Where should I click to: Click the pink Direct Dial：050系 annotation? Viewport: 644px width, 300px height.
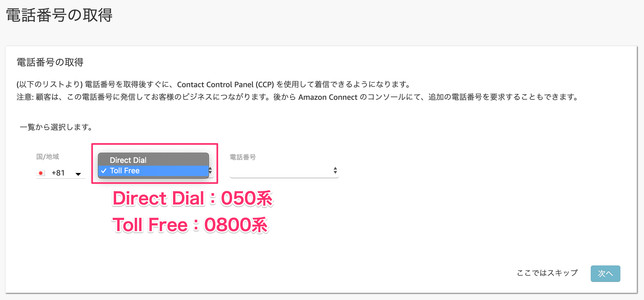(193, 198)
